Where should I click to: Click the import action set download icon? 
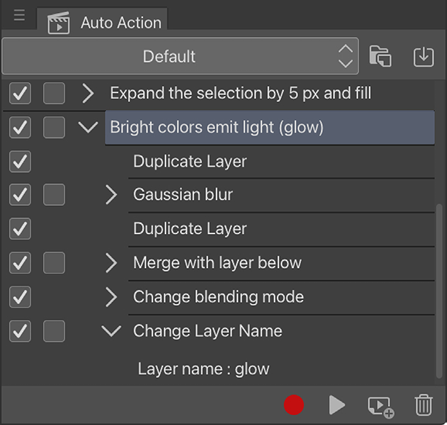tap(424, 57)
